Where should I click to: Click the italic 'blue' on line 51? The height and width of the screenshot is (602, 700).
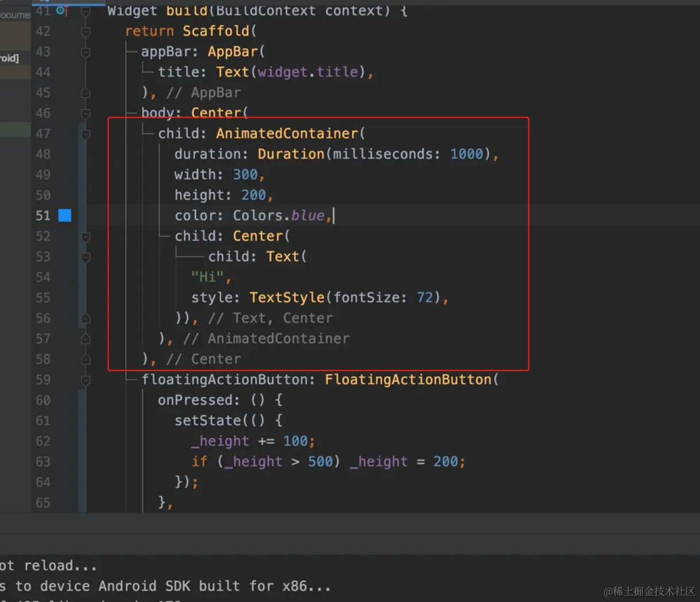click(x=308, y=215)
